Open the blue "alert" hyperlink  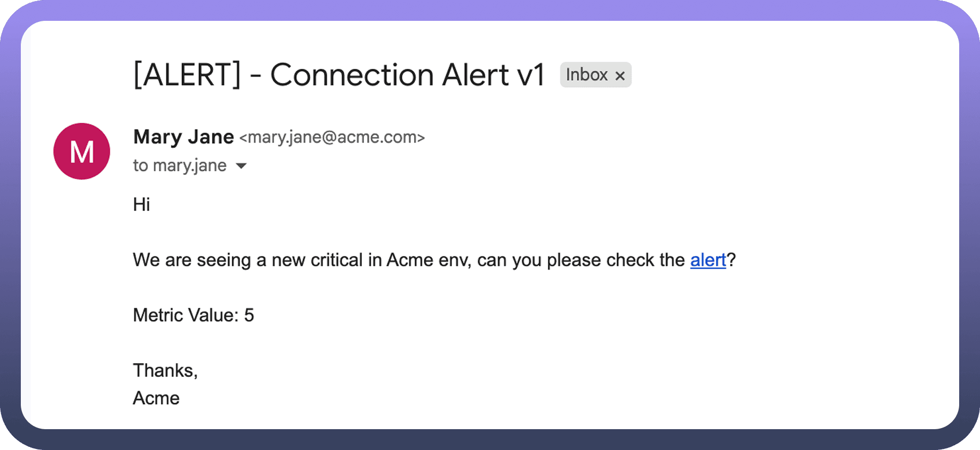708,260
